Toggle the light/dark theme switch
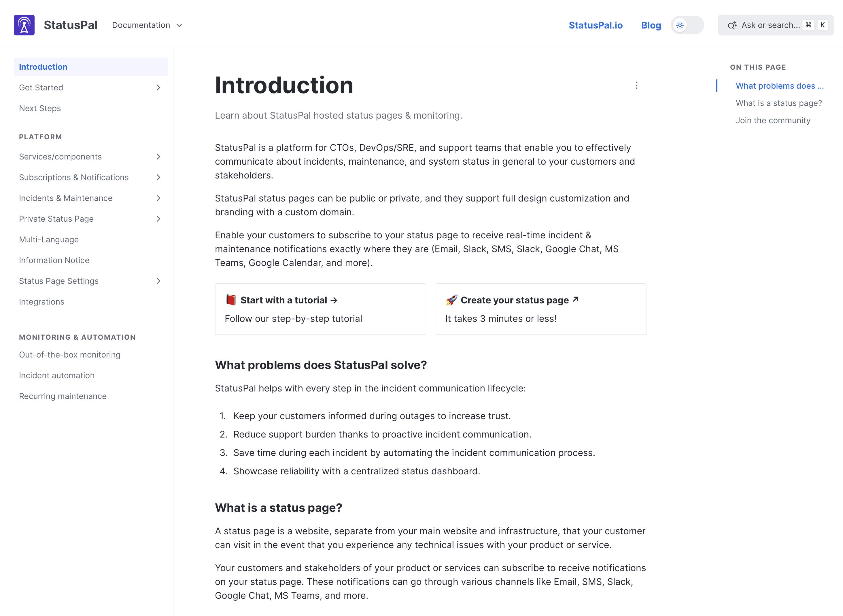 pyautogui.click(x=687, y=25)
